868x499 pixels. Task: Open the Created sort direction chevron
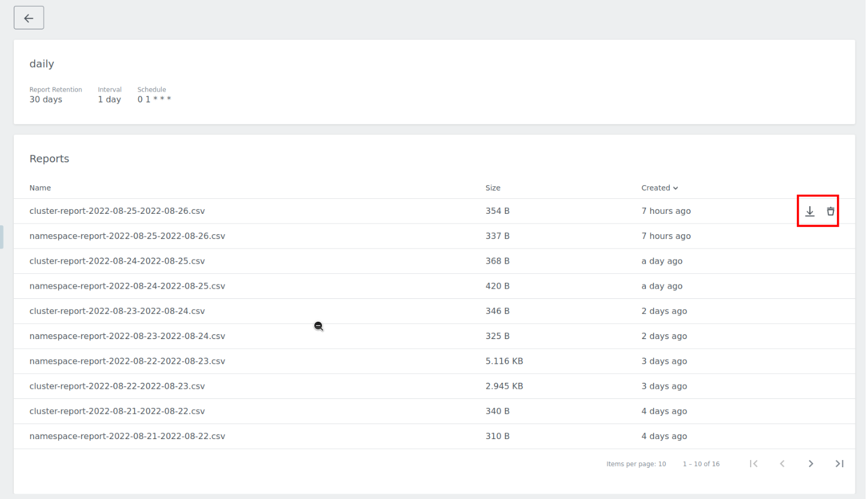pos(675,187)
